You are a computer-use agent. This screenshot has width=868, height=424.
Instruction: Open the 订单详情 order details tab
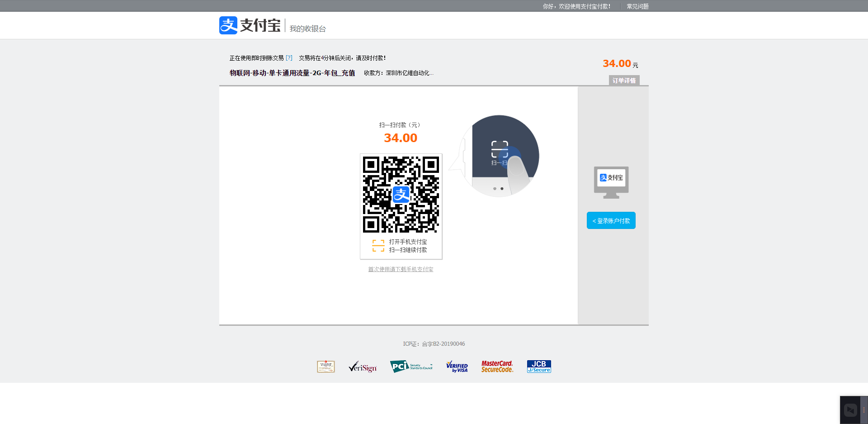[624, 81]
